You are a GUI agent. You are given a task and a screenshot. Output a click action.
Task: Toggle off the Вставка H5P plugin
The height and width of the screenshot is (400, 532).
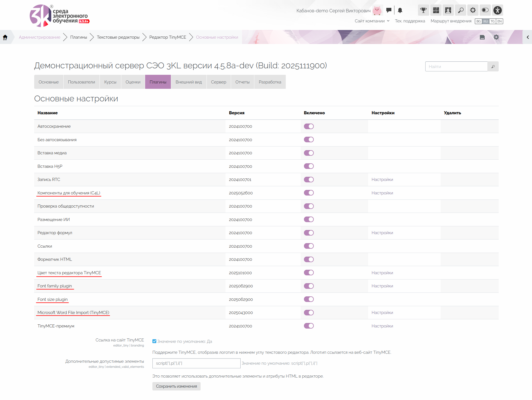pos(309,166)
